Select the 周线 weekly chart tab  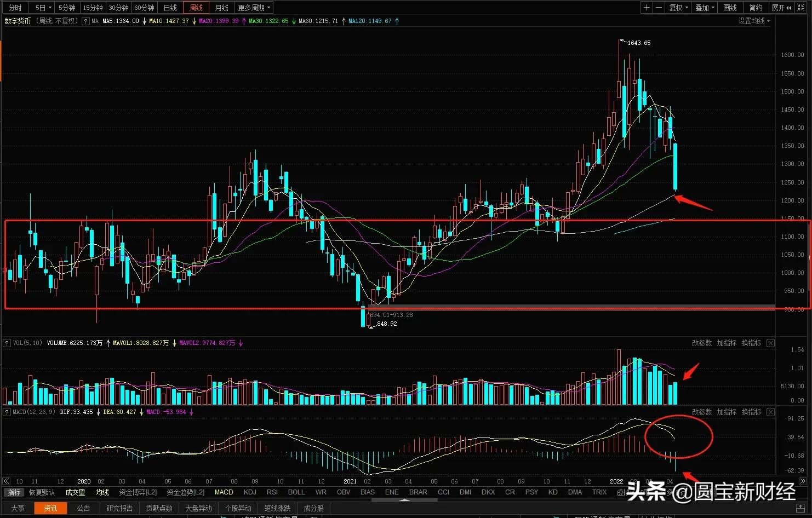(196, 8)
